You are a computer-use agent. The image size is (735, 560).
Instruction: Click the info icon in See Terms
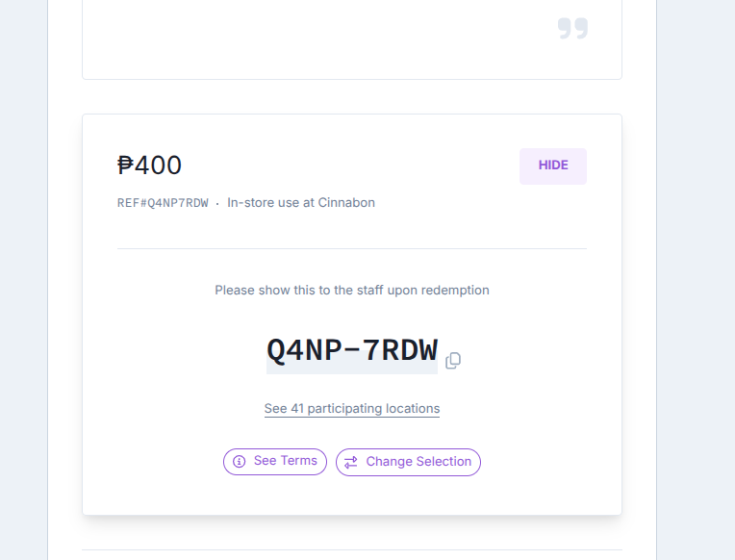[239, 462]
